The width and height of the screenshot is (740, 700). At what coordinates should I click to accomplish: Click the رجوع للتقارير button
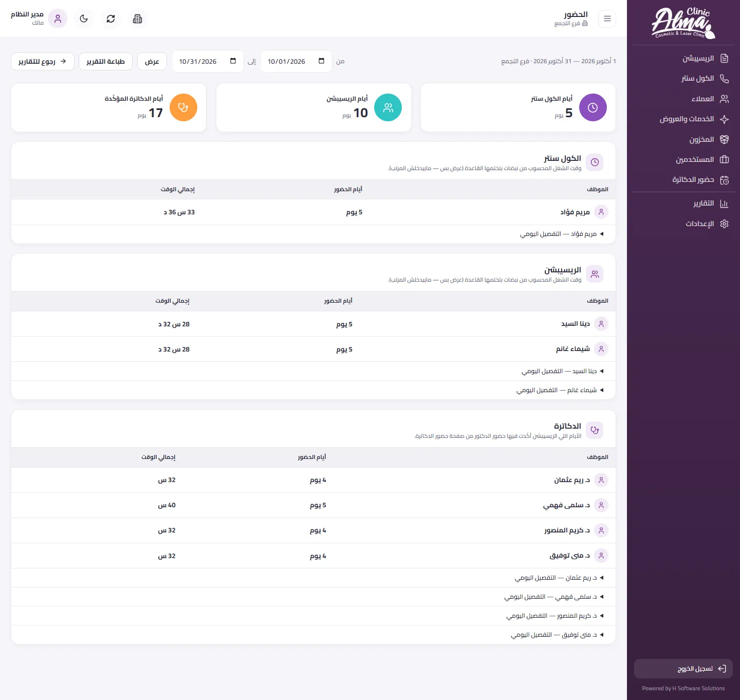(x=43, y=62)
